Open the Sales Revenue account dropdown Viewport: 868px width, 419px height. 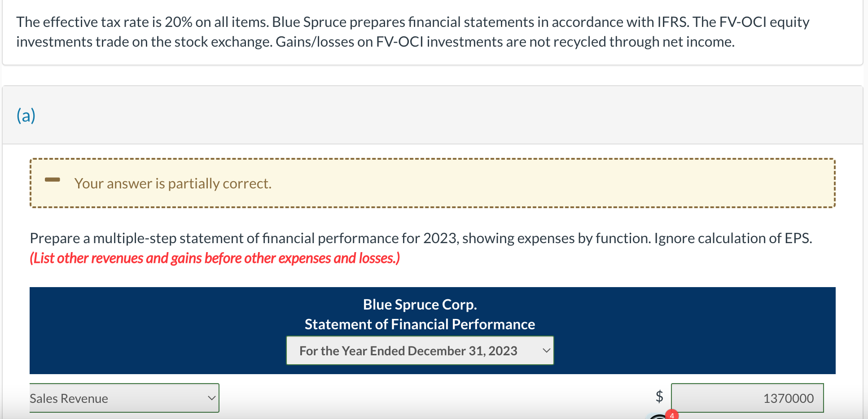coord(124,397)
